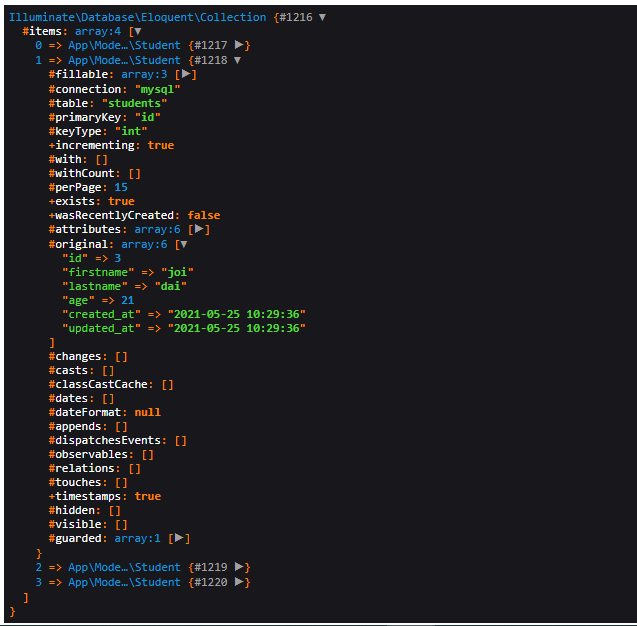Click the #dateFormat null value
Viewport: 637px width, 626px height.
coord(147,412)
